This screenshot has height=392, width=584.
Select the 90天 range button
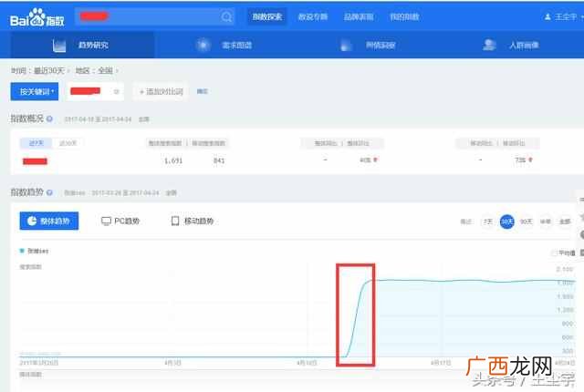click(526, 222)
